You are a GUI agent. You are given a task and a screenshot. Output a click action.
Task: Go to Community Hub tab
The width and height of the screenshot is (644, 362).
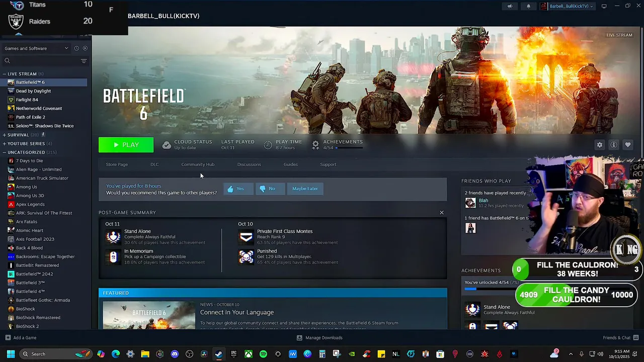(198, 164)
